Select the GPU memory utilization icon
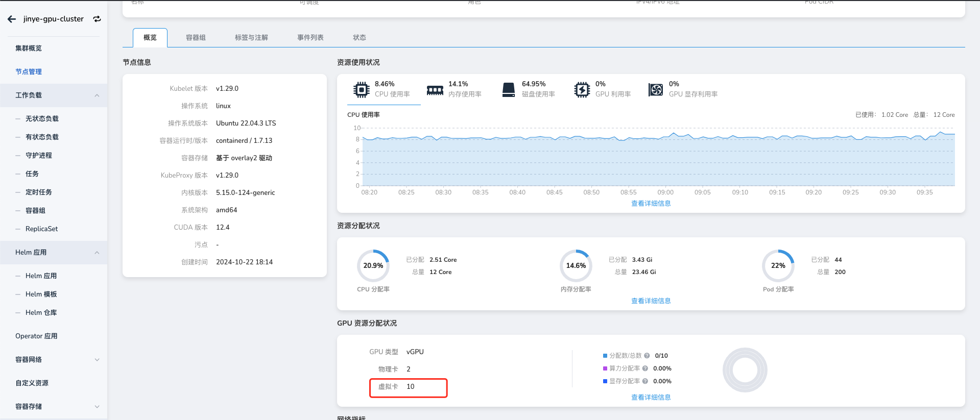 pyautogui.click(x=655, y=90)
